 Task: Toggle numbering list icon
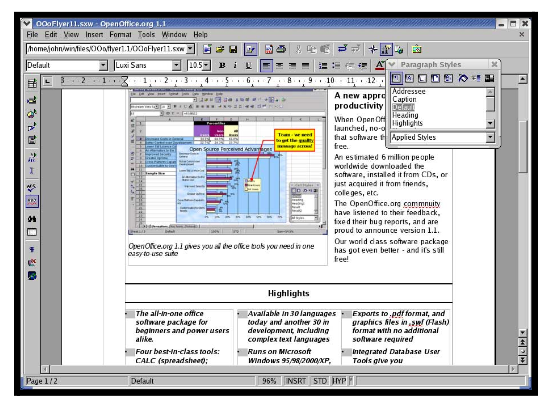click(323, 65)
